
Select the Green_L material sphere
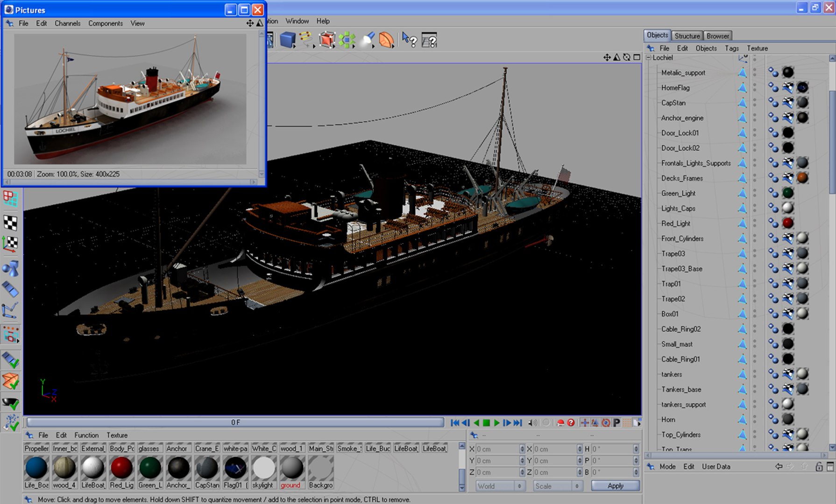pos(150,468)
